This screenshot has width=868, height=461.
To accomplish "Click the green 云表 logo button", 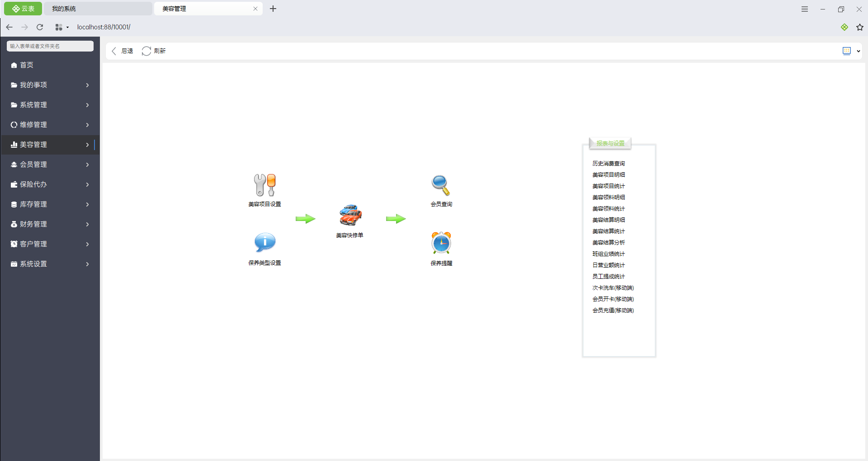I will pyautogui.click(x=23, y=9).
